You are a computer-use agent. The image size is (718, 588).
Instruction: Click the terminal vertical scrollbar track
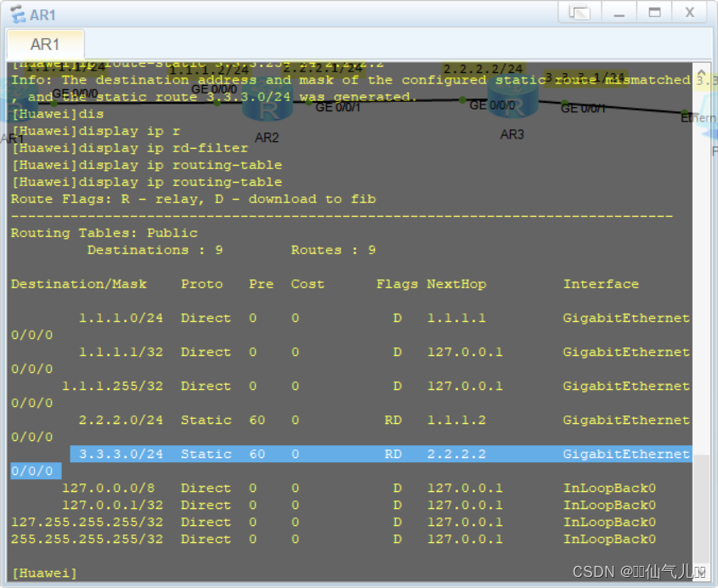tap(701, 320)
